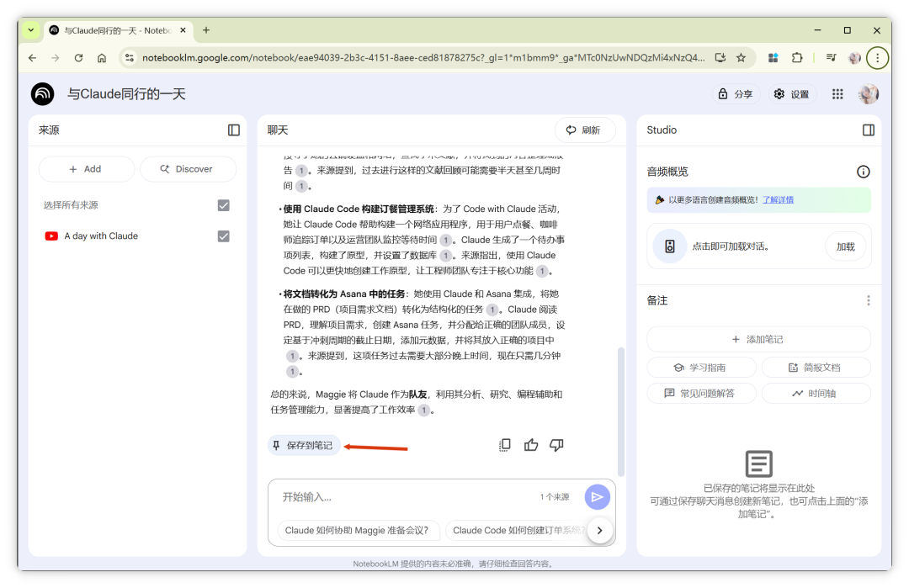This screenshot has height=588, width=909.
Task: Click 添加笔记 add note button
Action: click(758, 339)
